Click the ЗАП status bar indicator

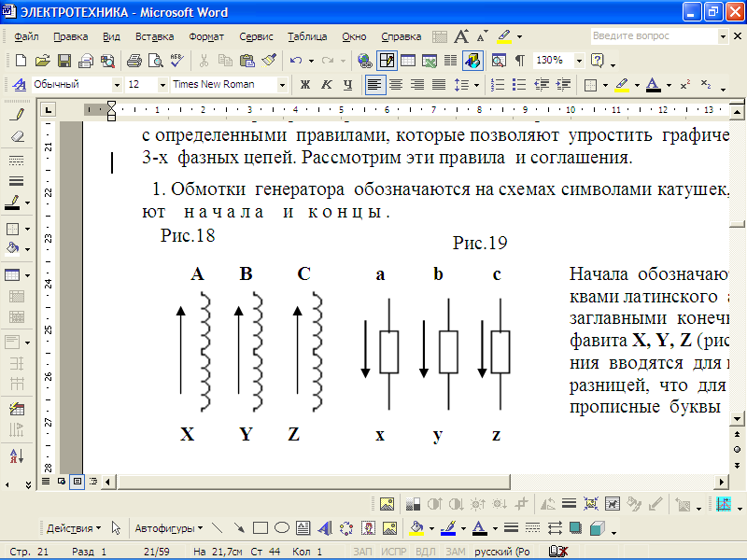362,552
